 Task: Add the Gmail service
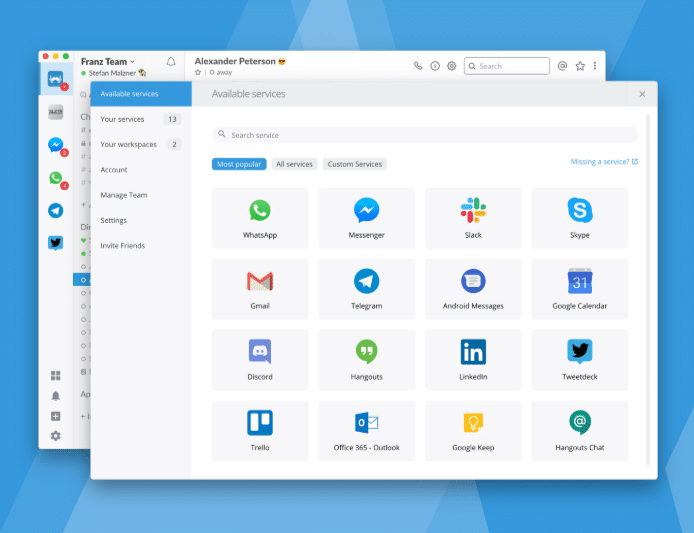click(x=260, y=289)
